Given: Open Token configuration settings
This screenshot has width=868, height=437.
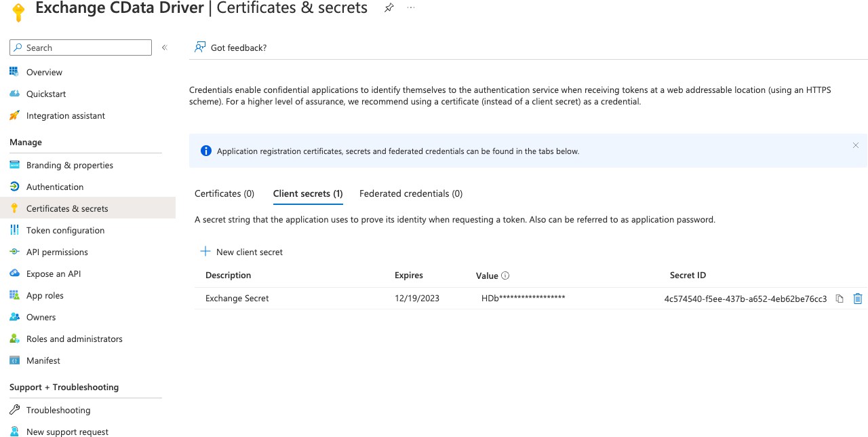Looking at the screenshot, I should coord(65,230).
